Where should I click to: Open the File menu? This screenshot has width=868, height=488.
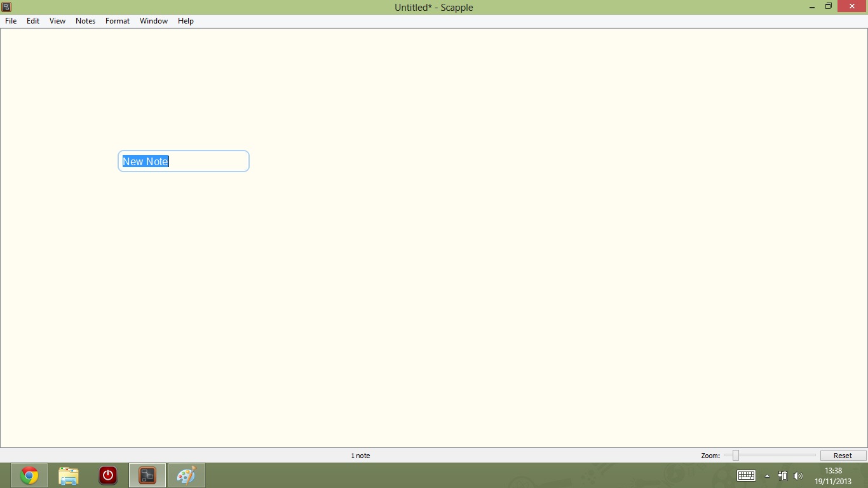coord(11,21)
